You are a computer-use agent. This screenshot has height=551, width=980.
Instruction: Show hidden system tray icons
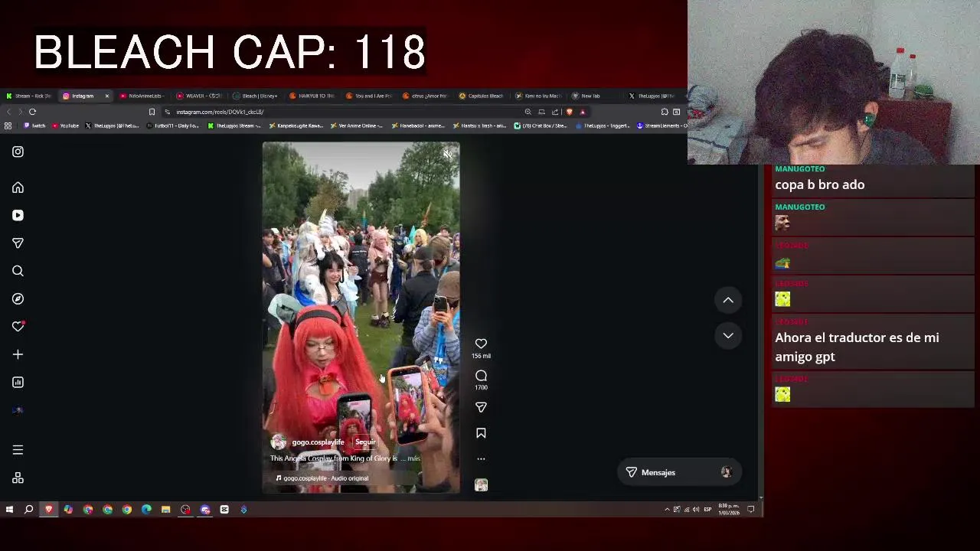point(667,510)
